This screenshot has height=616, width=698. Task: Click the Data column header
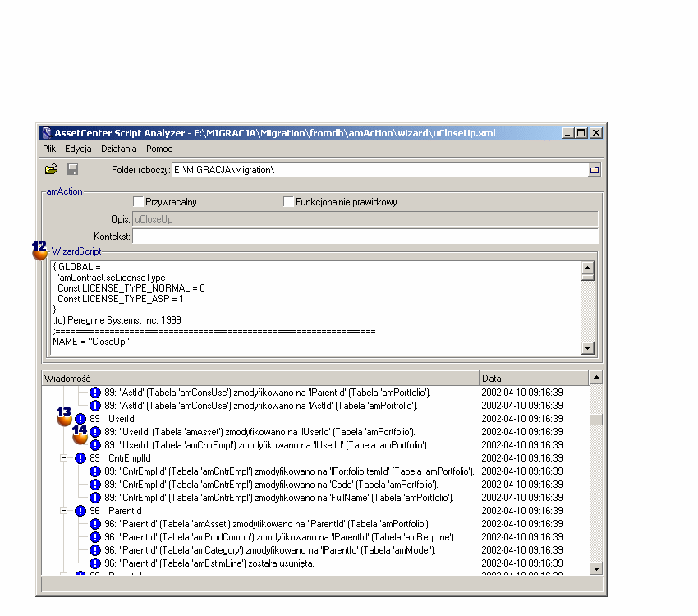coord(534,379)
